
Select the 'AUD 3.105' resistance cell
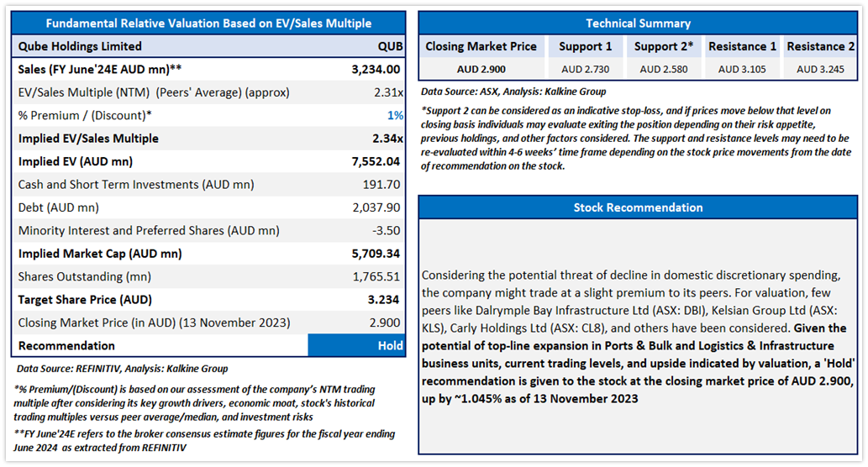(x=742, y=70)
